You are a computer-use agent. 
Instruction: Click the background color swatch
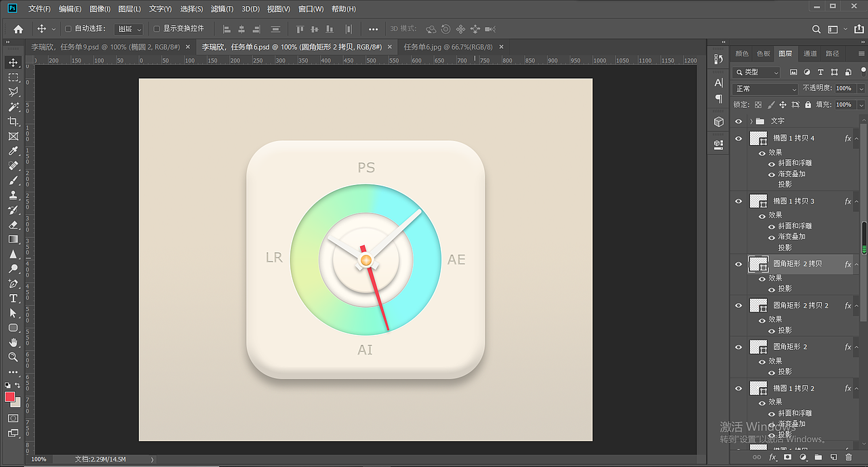[17, 403]
